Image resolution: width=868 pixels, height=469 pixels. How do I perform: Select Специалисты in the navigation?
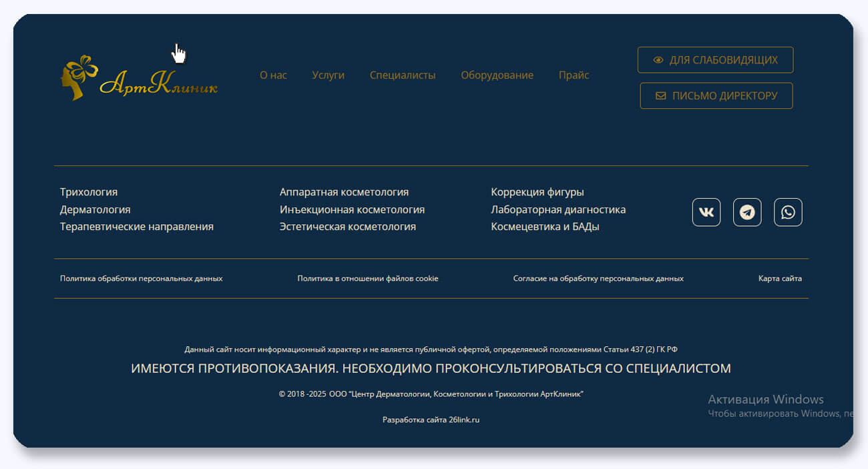tap(403, 75)
